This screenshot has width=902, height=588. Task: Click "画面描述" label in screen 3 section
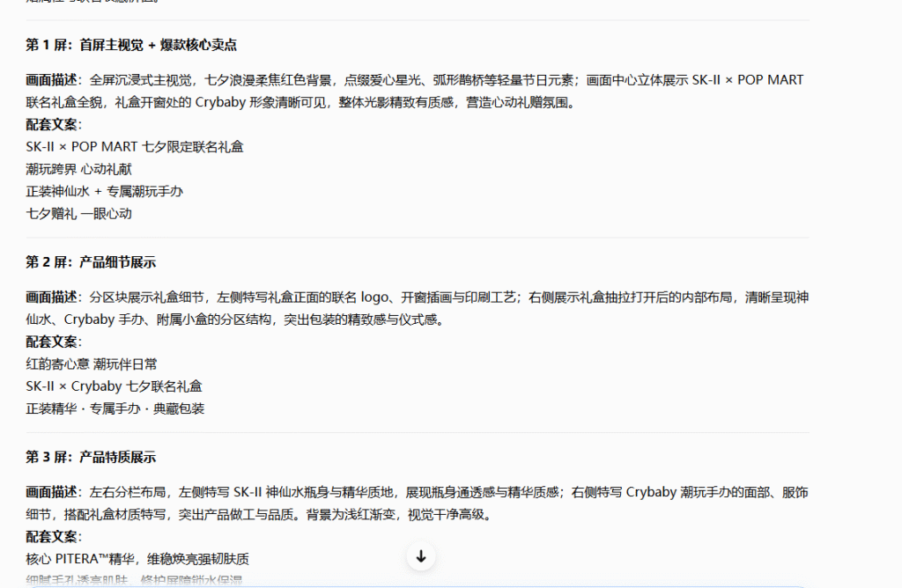51,492
